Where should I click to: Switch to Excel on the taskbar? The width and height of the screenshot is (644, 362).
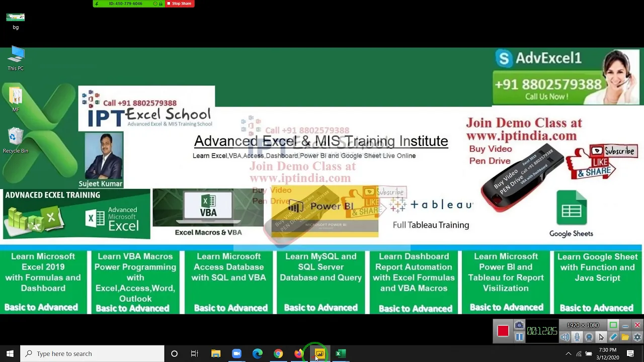(x=341, y=353)
